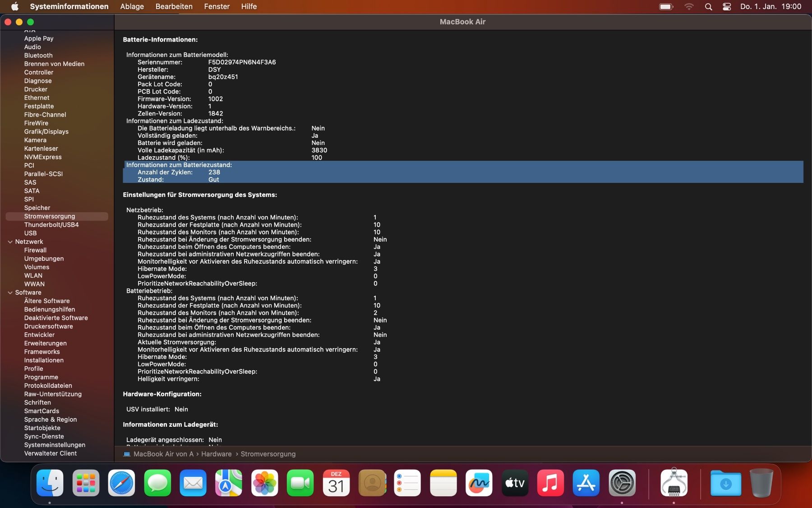The image size is (812, 508).
Task: Open Finder from the dock
Action: (50, 483)
